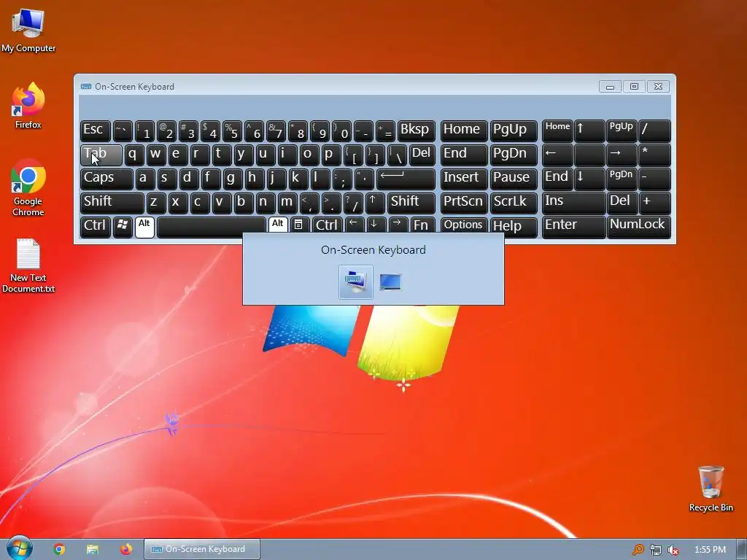The height and width of the screenshot is (560, 747).
Task: Click the Tab key
Action: coord(101,155)
